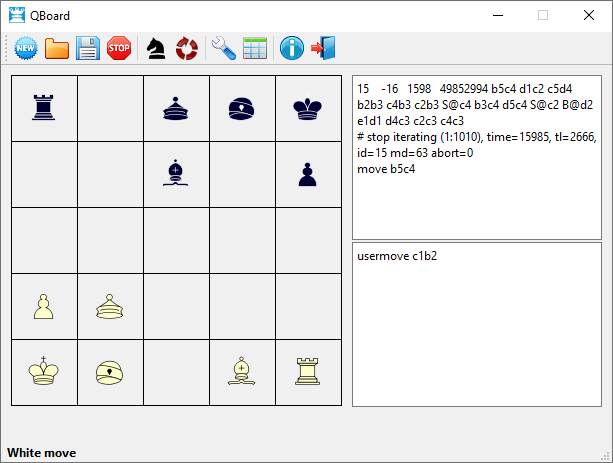This screenshot has width=613, height=463.
Task: Click 'id=15 md=63 abort=0' in engine output
Action: tap(415, 153)
